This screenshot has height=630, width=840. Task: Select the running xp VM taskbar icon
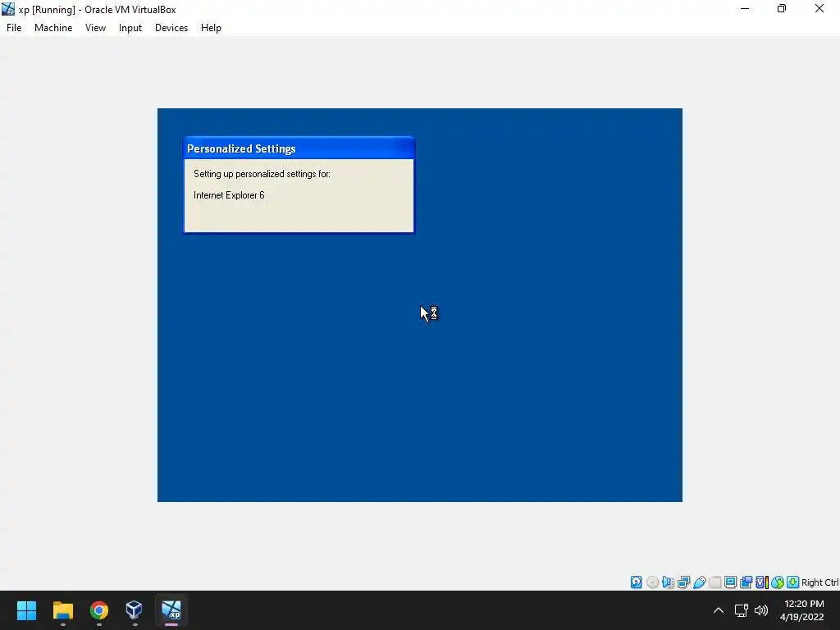(171, 610)
